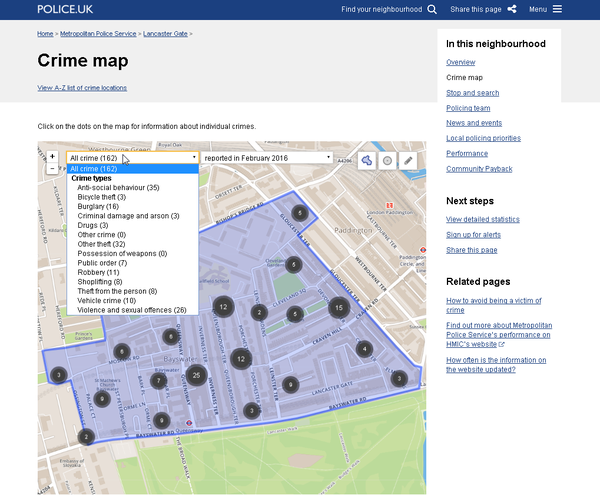The image size is (600, 495).
Task: Select the pencil draw-area map tool
Action: click(408, 160)
